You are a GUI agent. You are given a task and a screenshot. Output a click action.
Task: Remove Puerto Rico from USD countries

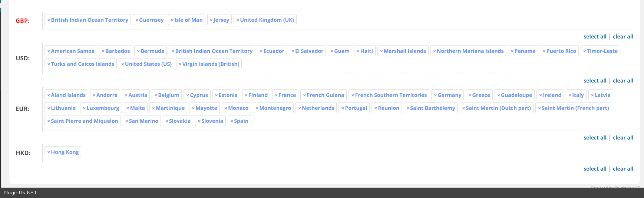coord(544,51)
